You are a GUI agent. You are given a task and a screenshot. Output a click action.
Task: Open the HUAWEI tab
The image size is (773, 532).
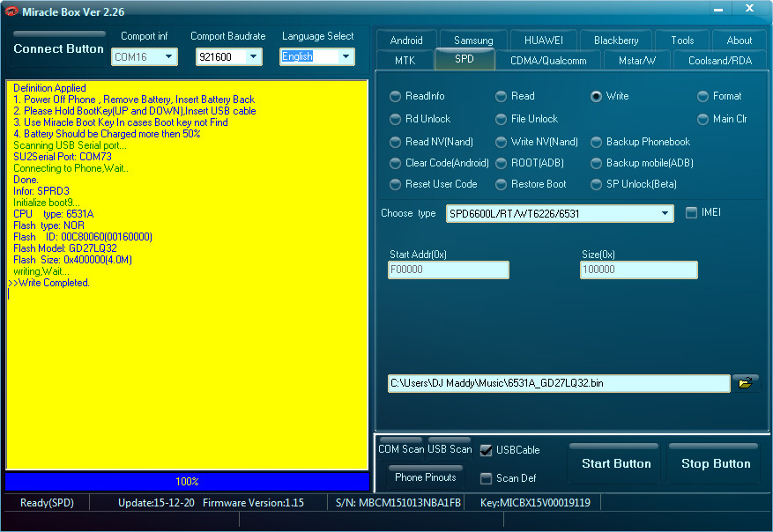click(543, 41)
